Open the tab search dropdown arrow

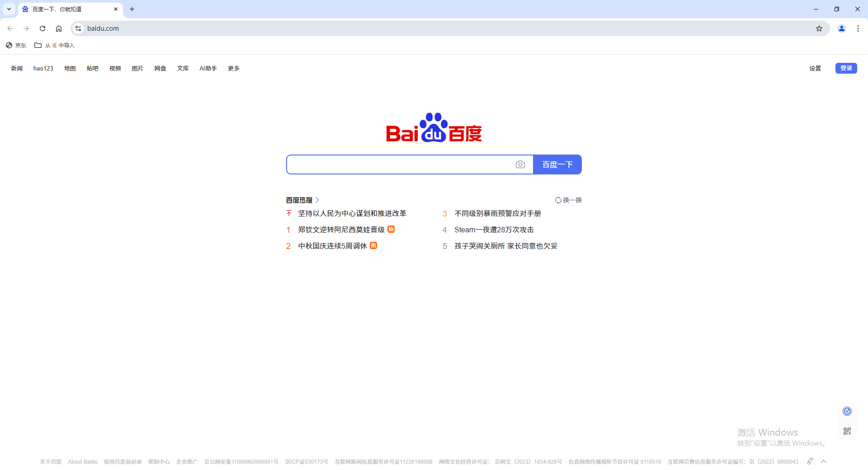tap(9, 9)
